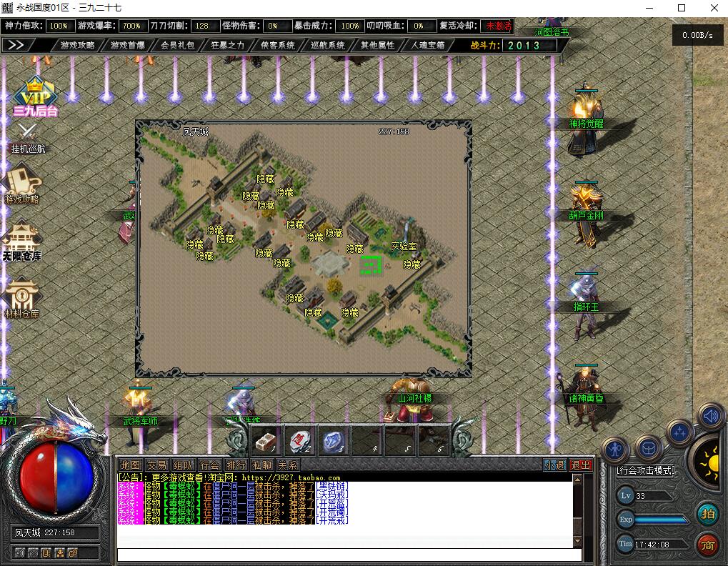Select empty quick slot 6
The height and width of the screenshot is (566, 728).
pyautogui.click(x=434, y=442)
